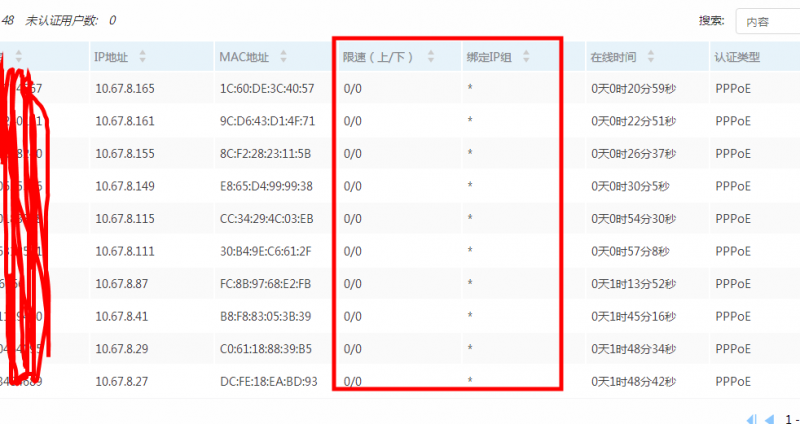Click the sort arrows beside IP地址 header
The image size is (800, 424).
(x=142, y=57)
